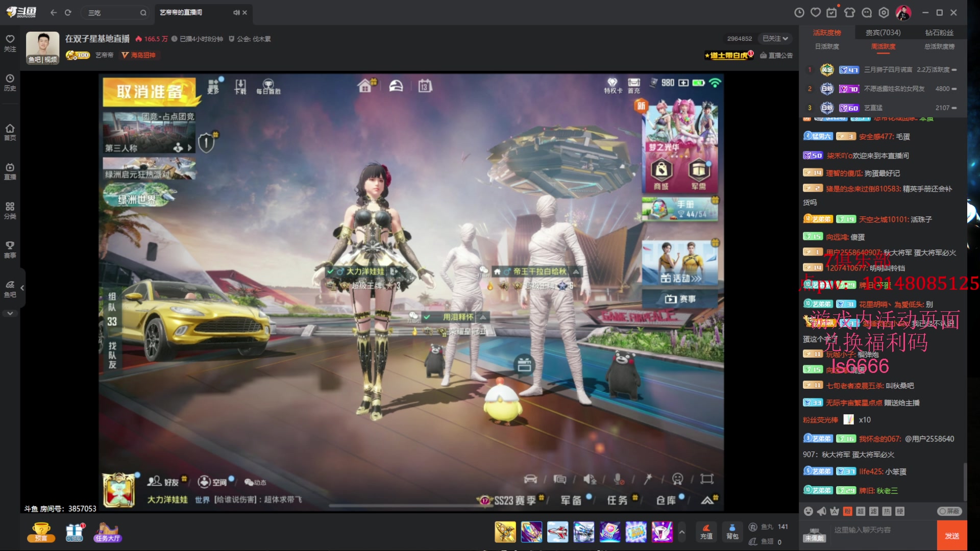Switch to 活跃度榜 tab
This screenshot has height=551, width=980.
pos(827,33)
